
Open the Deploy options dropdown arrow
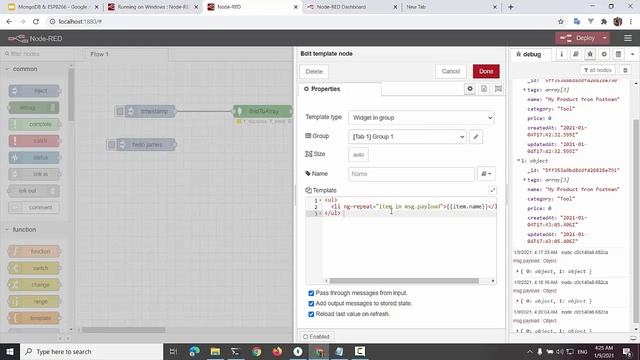coord(604,38)
